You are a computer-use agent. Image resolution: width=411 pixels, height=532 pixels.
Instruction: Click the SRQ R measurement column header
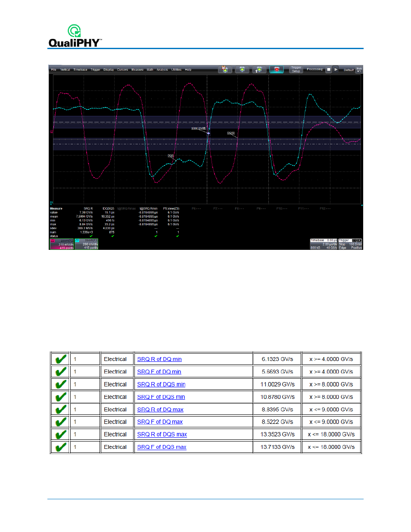88,208
